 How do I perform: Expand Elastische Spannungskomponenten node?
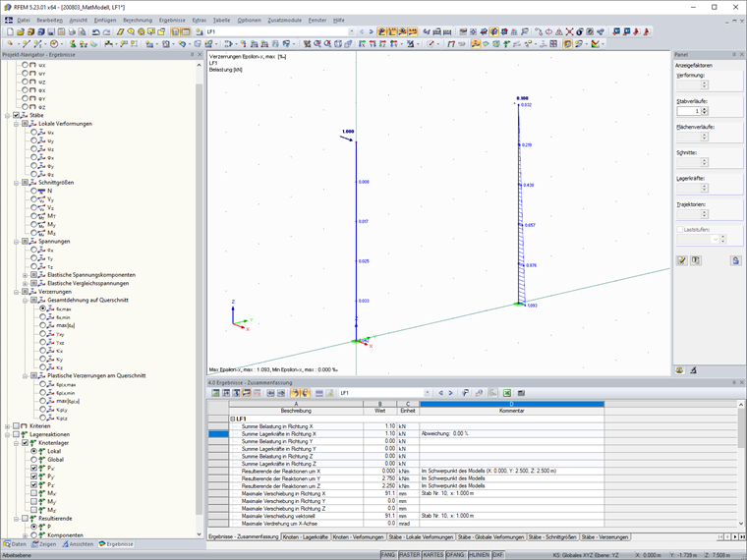[26, 275]
